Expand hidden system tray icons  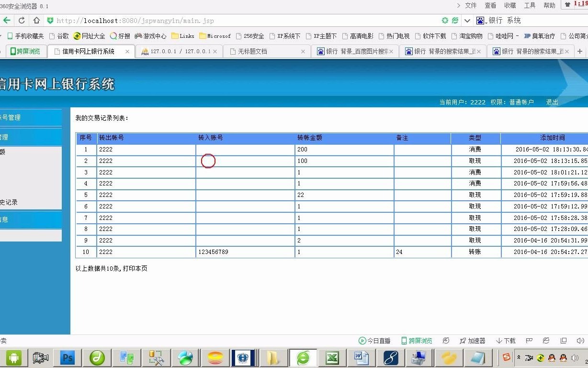tap(519, 357)
